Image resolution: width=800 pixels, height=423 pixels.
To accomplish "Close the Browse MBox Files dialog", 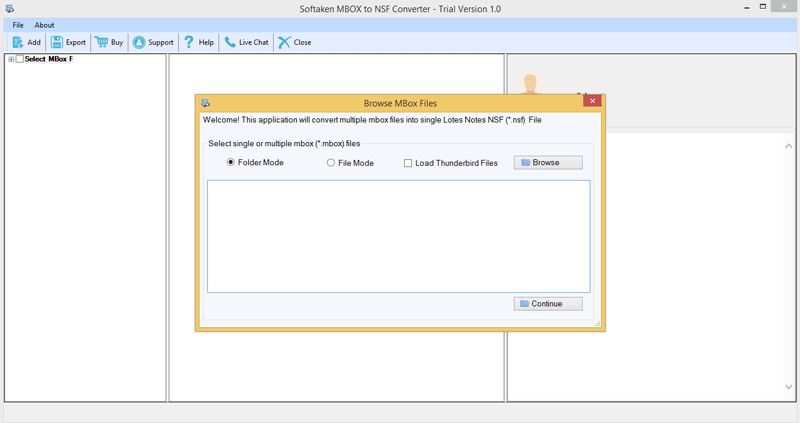I will pos(592,101).
